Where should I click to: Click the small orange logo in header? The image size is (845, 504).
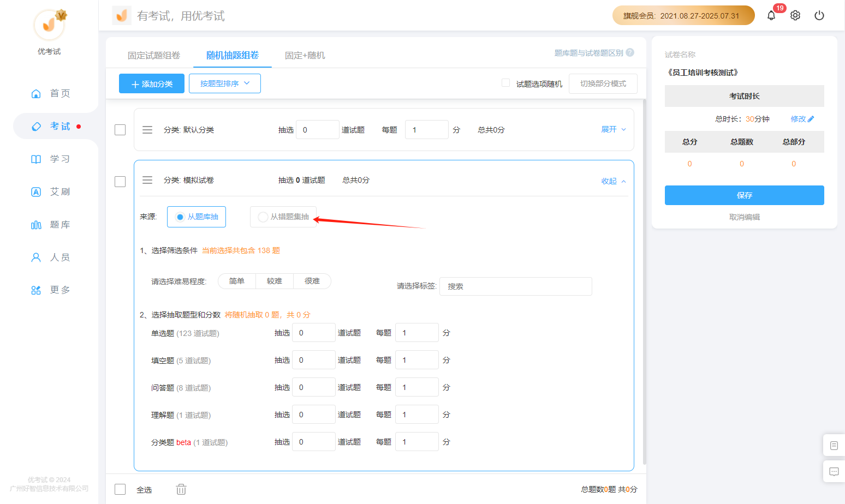tap(122, 15)
